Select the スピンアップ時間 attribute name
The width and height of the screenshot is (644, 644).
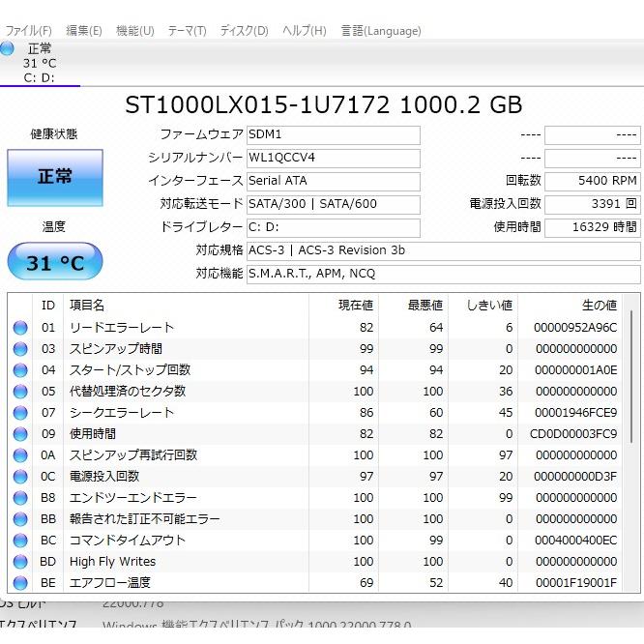(x=116, y=349)
